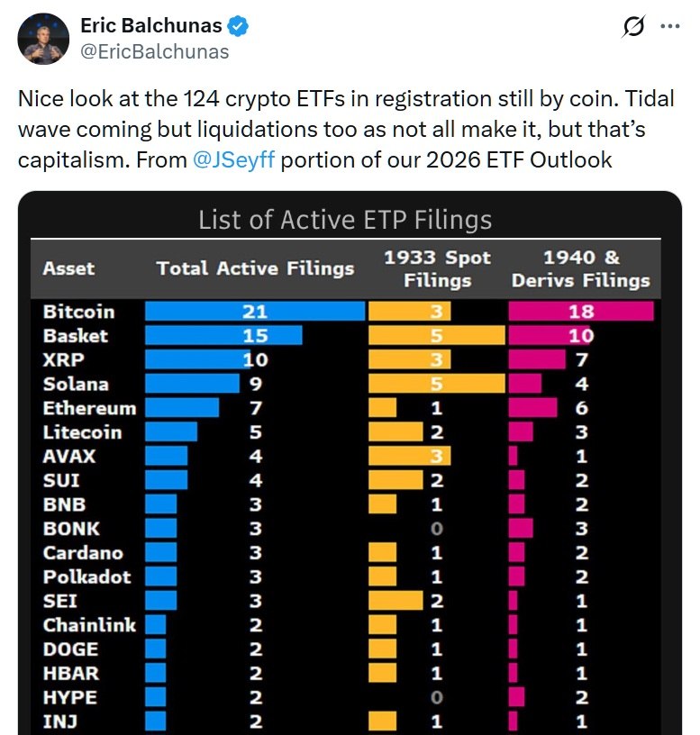Screen dimensions: 700x735
Task: Click the magenta Bitcoin derivs bar
Action: [x=580, y=311]
